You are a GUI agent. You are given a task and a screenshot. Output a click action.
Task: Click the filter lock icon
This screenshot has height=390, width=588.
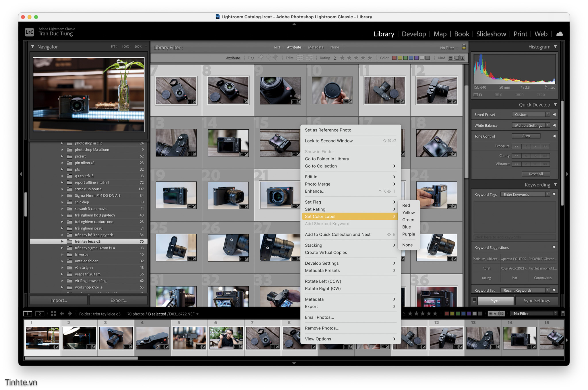[464, 47]
